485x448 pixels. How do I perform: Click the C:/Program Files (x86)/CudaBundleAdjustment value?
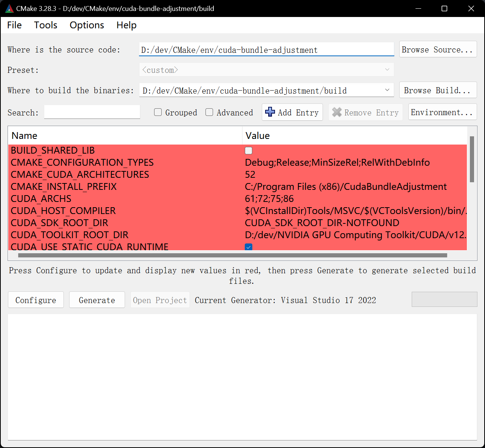pyautogui.click(x=346, y=187)
